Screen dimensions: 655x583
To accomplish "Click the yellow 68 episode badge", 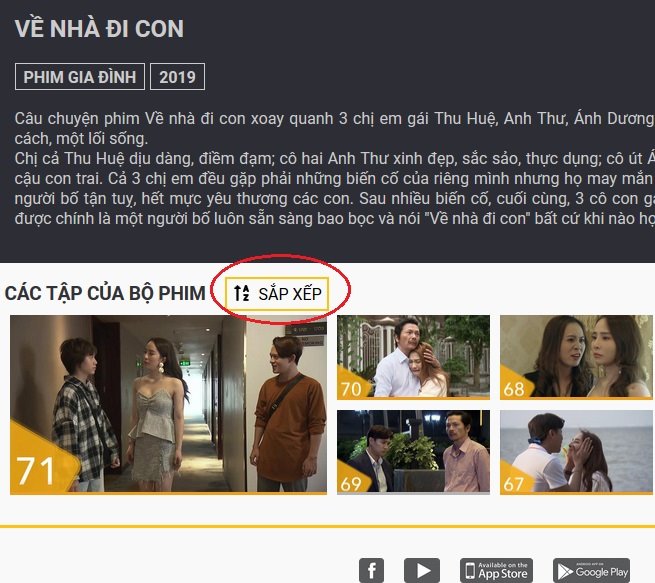I will tap(515, 385).
